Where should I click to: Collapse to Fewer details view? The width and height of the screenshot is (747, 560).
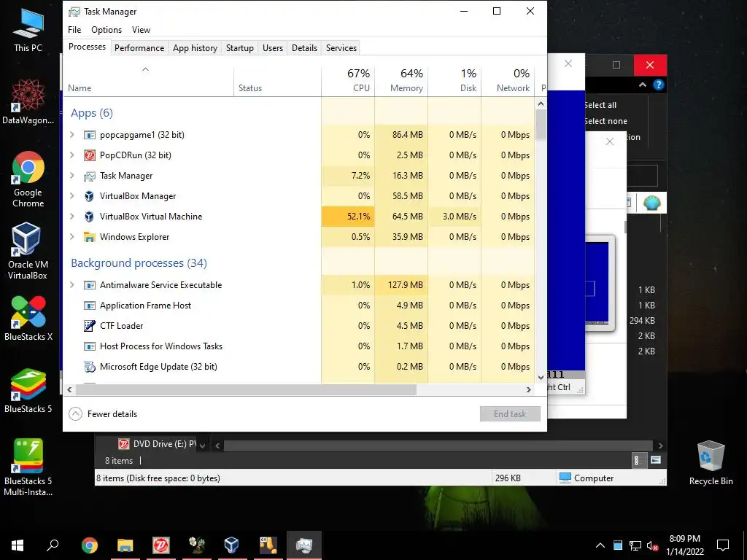[104, 414]
